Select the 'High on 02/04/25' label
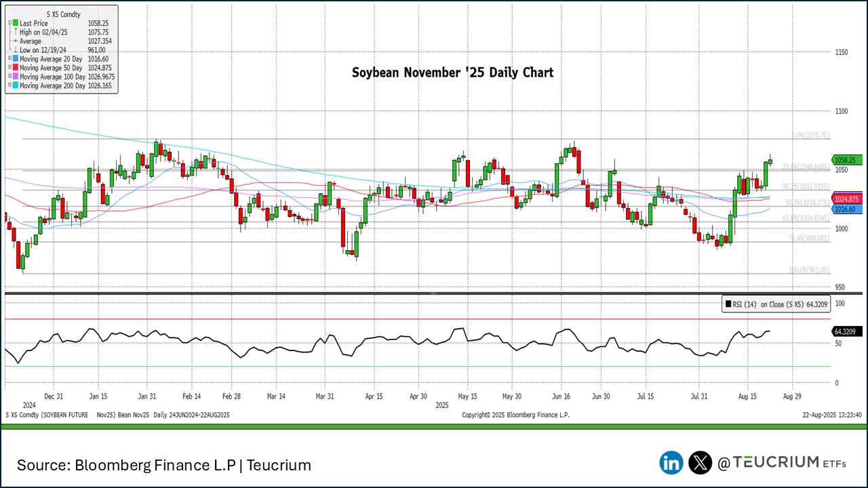 coord(43,32)
